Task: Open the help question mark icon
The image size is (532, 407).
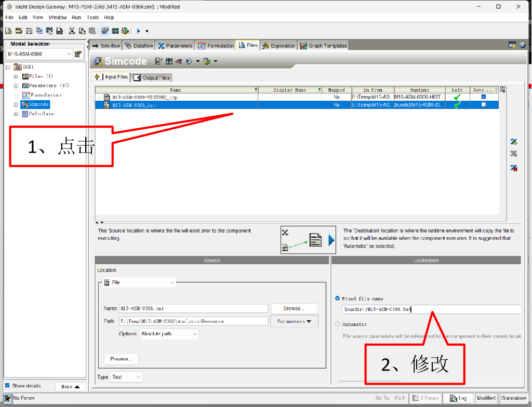Action: pyautogui.click(x=522, y=45)
